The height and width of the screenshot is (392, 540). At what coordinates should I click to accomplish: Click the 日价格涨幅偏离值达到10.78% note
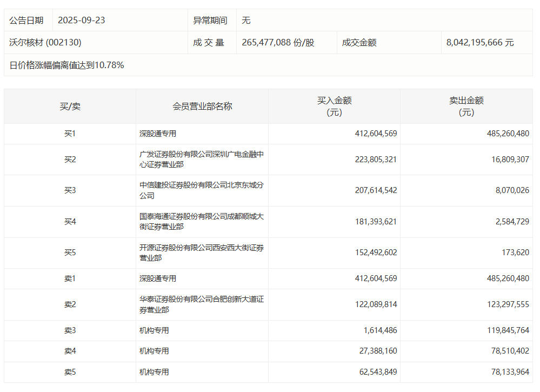pyautogui.click(x=67, y=65)
